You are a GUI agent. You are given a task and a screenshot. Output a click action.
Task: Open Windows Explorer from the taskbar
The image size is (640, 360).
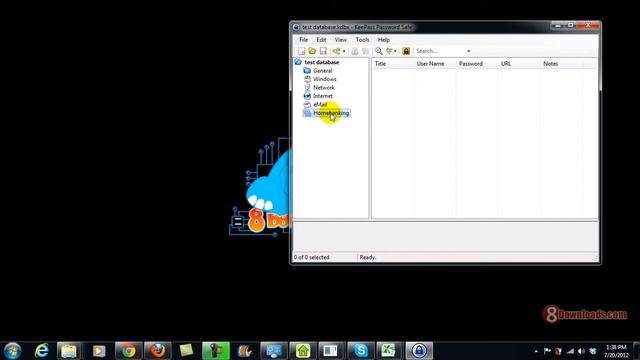[69, 351]
